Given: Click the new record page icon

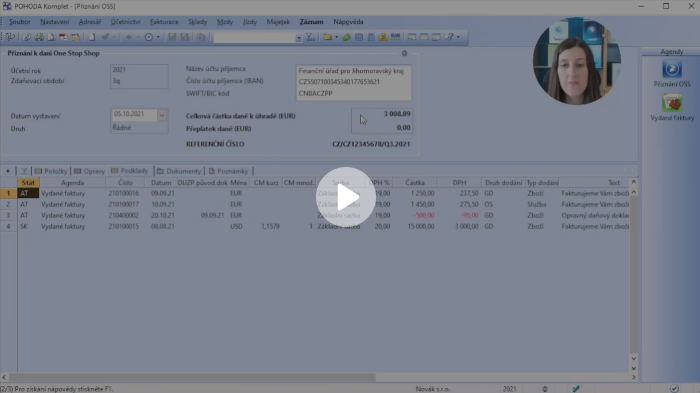Looking at the screenshot, I should [x=92, y=37].
